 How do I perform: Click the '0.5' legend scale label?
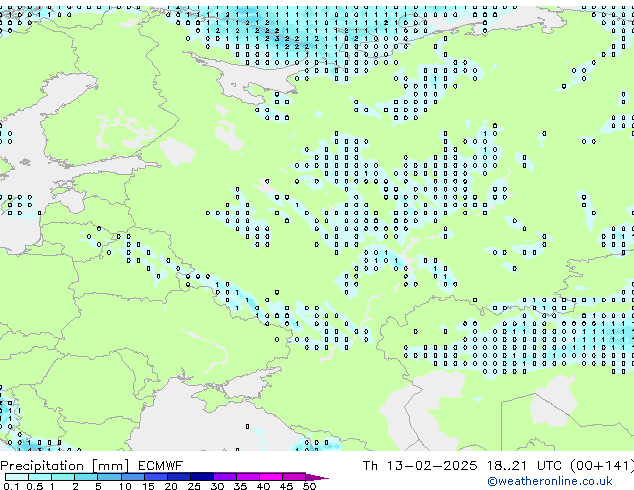pos(34,486)
